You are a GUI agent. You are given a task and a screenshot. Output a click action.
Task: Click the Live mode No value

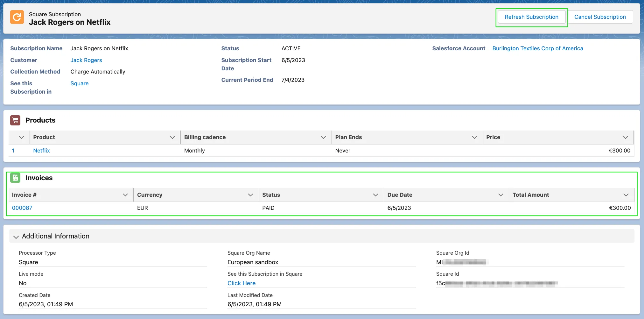tap(23, 283)
